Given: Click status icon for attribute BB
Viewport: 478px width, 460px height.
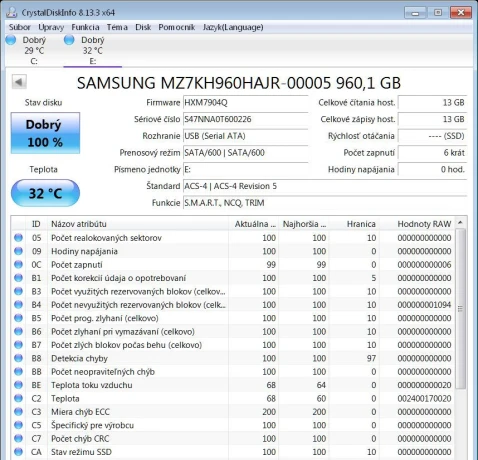Looking at the screenshot, I should tap(18, 371).
